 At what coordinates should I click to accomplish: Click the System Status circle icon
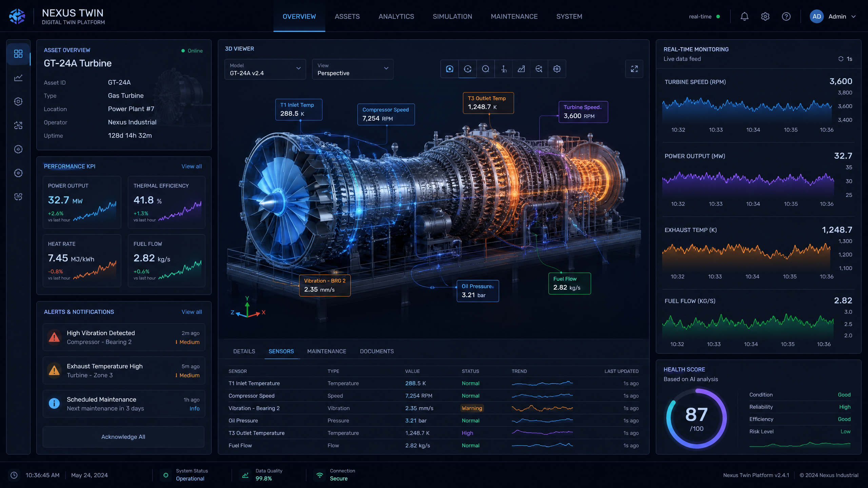click(x=166, y=475)
